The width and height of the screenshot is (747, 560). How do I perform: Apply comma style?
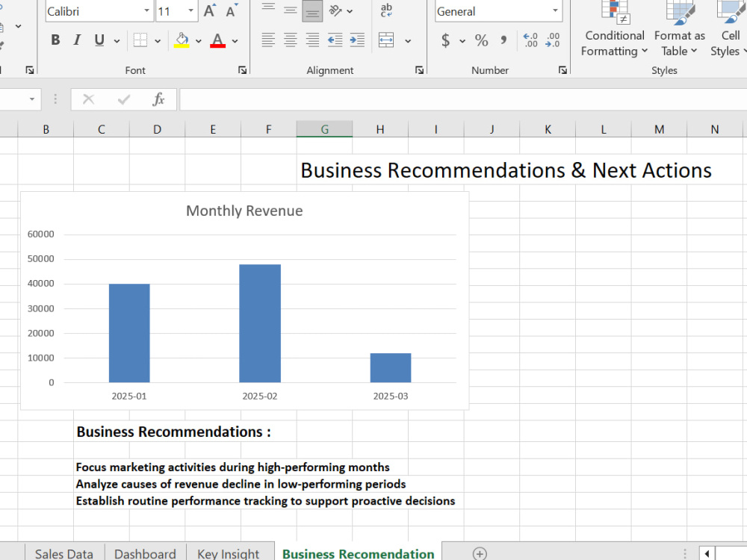click(503, 40)
